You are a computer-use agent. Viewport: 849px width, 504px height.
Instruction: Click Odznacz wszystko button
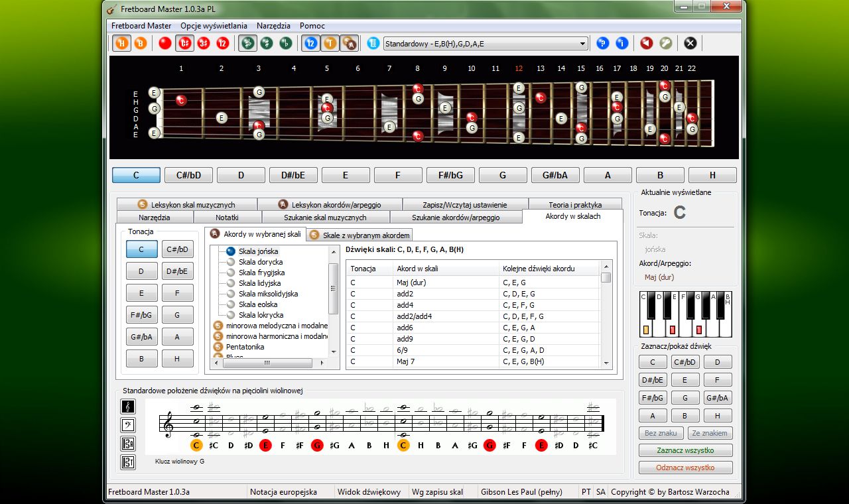coord(686,468)
